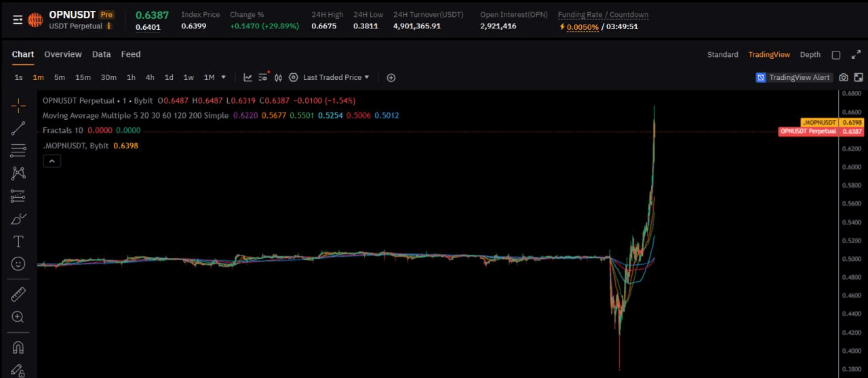Take a chart snapshot with camera icon

pos(843,77)
